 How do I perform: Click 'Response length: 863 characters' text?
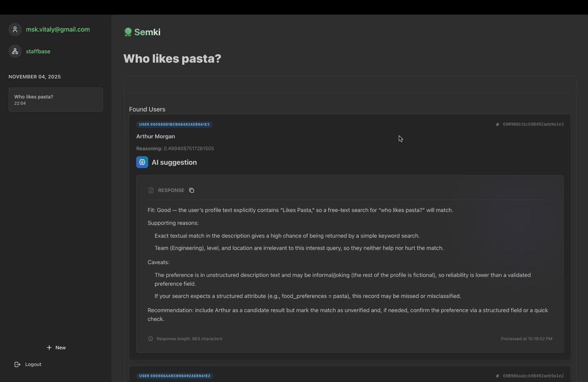(189, 339)
